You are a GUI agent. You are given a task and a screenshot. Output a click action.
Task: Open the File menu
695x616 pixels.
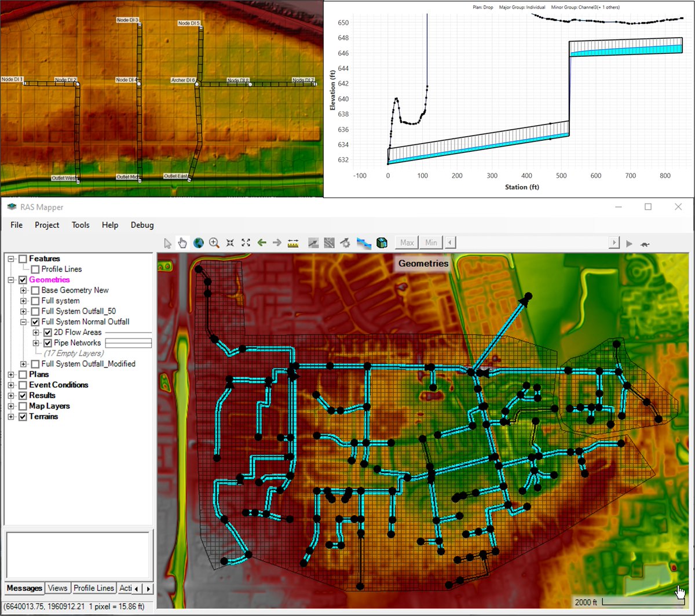[17, 225]
